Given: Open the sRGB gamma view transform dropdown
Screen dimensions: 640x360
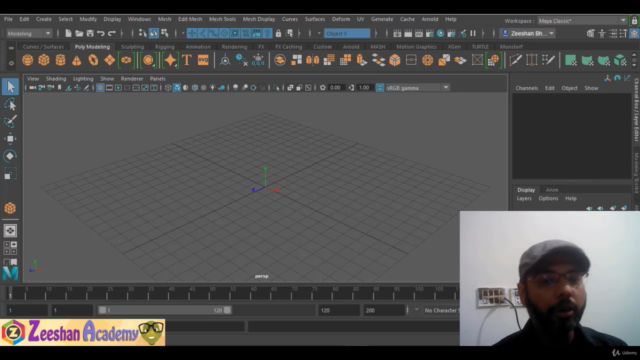Looking at the screenshot, I should [x=417, y=88].
